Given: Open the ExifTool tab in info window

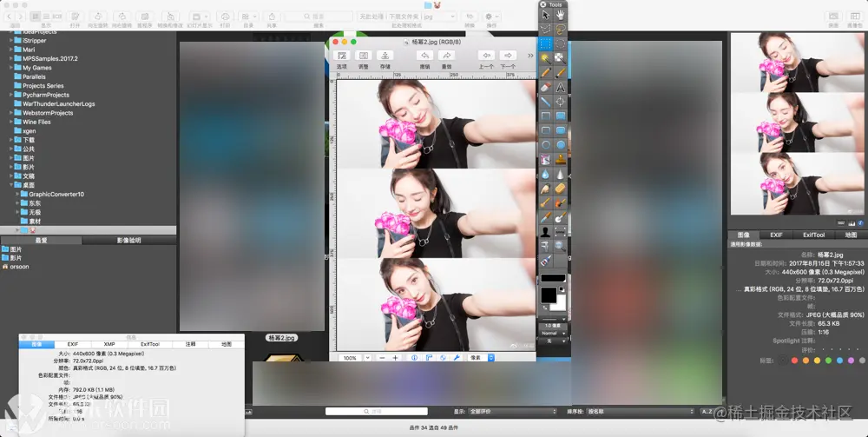Looking at the screenshot, I should point(149,344).
